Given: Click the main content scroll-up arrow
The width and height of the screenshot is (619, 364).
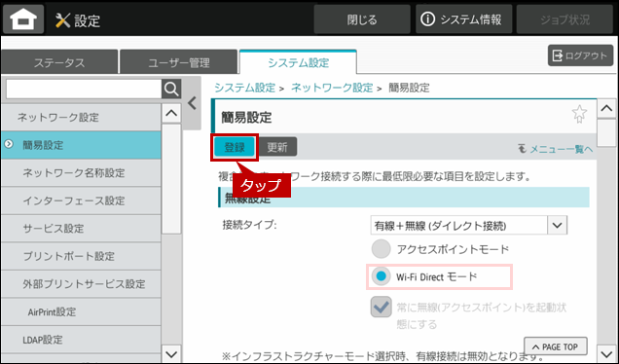Looking at the screenshot, I should pos(606,109).
